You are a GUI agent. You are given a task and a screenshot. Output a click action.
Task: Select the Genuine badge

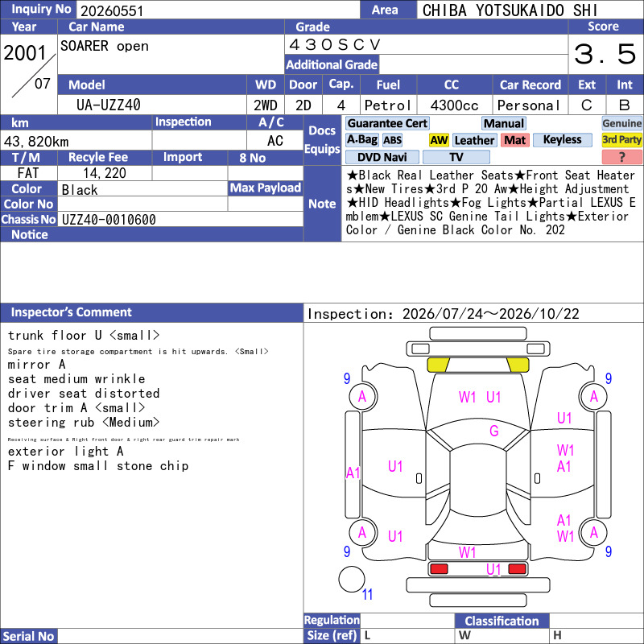(621, 123)
